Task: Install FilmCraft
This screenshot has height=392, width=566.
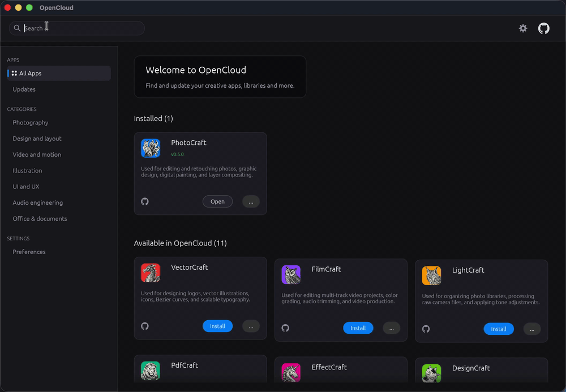Action: (358, 328)
